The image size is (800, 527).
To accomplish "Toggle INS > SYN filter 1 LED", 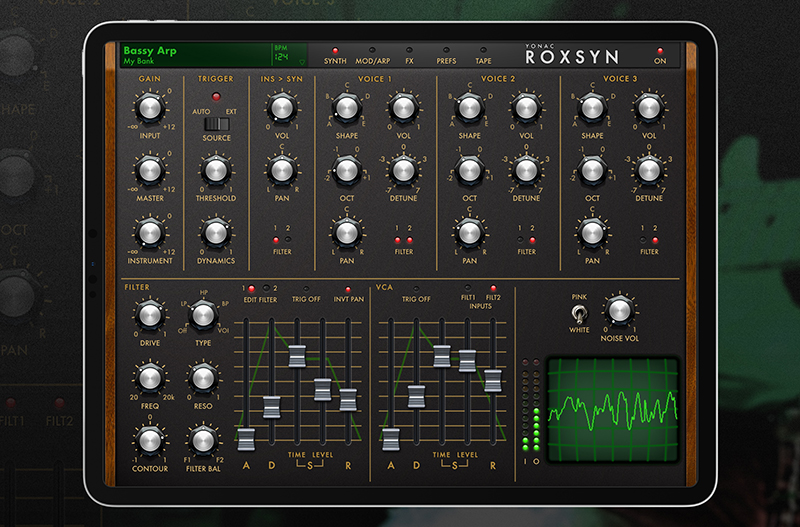I will 276,240.
